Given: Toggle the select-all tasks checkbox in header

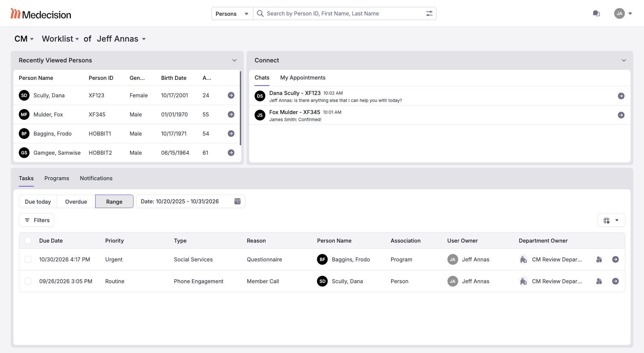Looking at the screenshot, I should point(28,241).
